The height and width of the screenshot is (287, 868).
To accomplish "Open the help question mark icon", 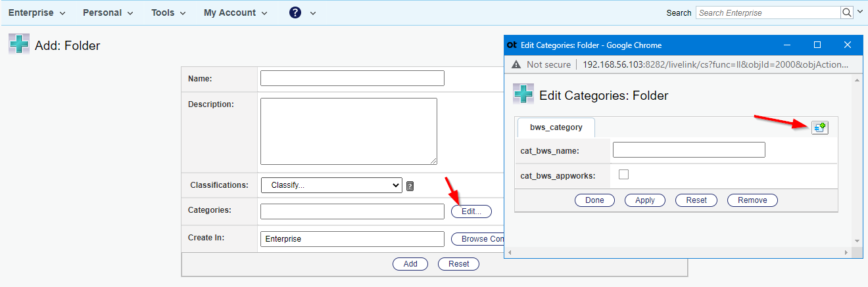I will (295, 12).
